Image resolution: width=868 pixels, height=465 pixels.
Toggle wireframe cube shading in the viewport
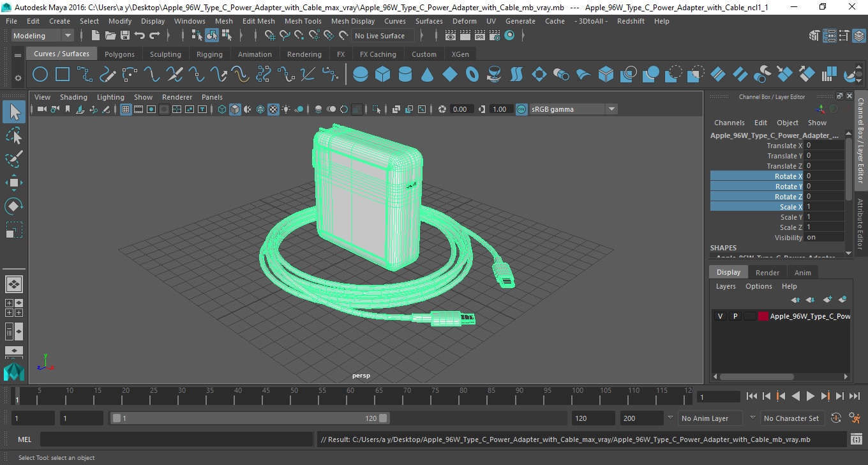tap(222, 109)
